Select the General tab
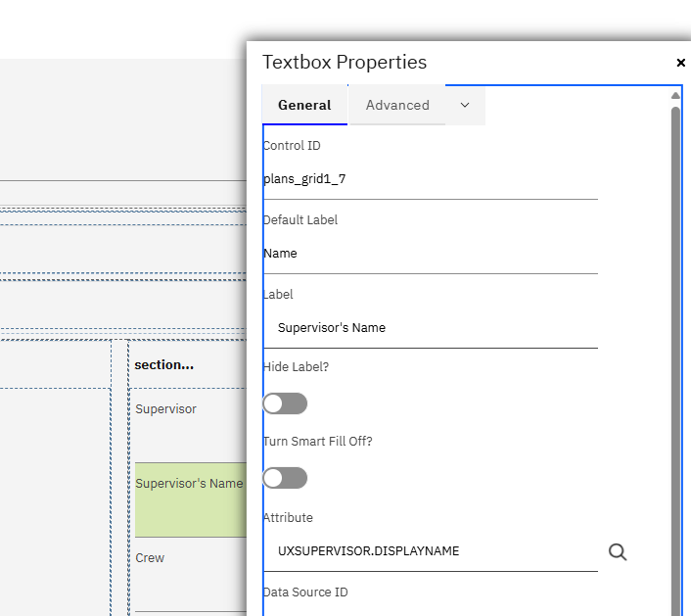 click(x=304, y=105)
